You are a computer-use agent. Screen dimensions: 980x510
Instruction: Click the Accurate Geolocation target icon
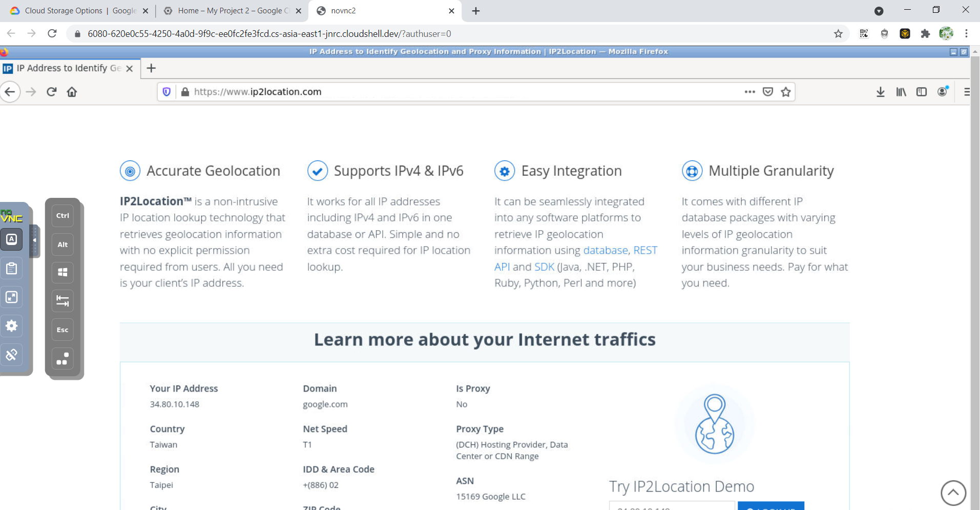[130, 171]
